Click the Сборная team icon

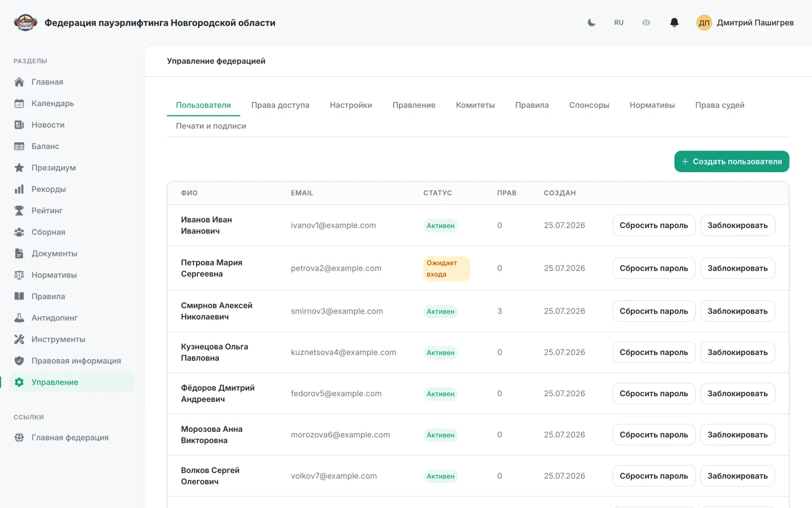[x=19, y=232]
